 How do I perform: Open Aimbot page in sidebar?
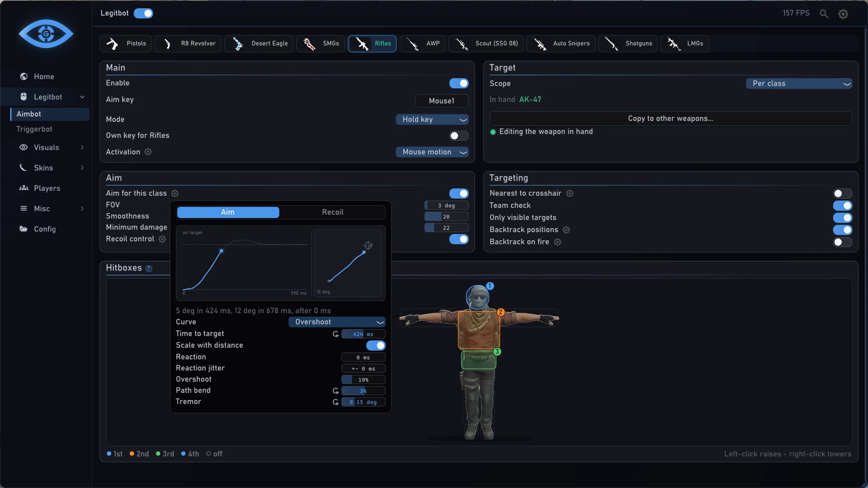click(50, 114)
